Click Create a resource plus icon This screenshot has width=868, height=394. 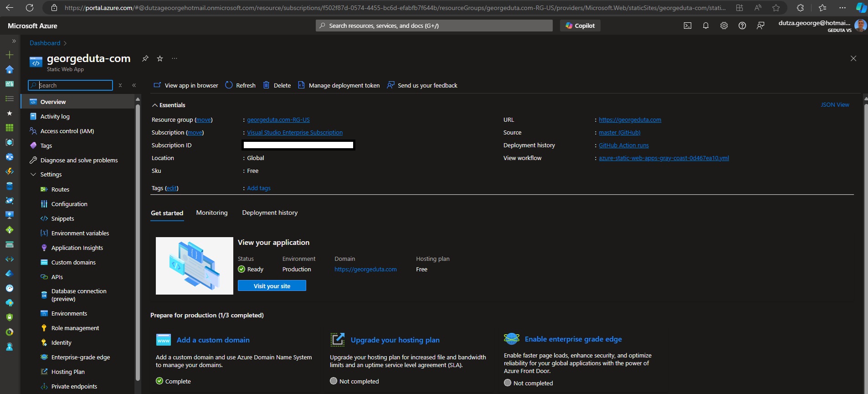(10, 55)
